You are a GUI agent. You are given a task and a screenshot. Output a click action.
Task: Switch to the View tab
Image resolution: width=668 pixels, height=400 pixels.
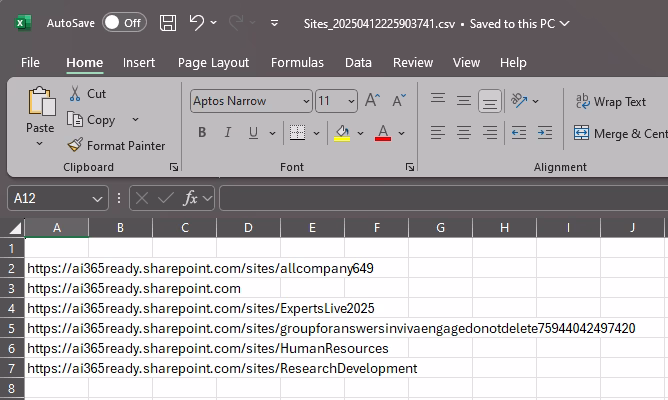click(x=466, y=63)
